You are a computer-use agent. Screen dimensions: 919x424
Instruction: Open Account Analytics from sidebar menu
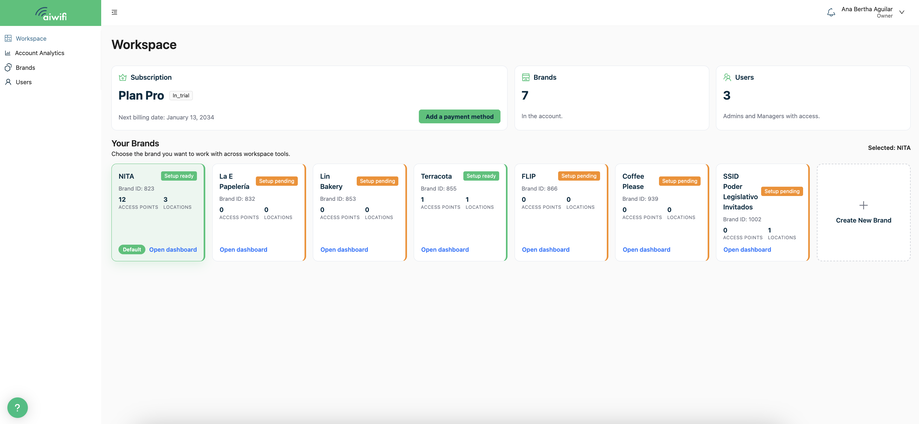(x=39, y=53)
